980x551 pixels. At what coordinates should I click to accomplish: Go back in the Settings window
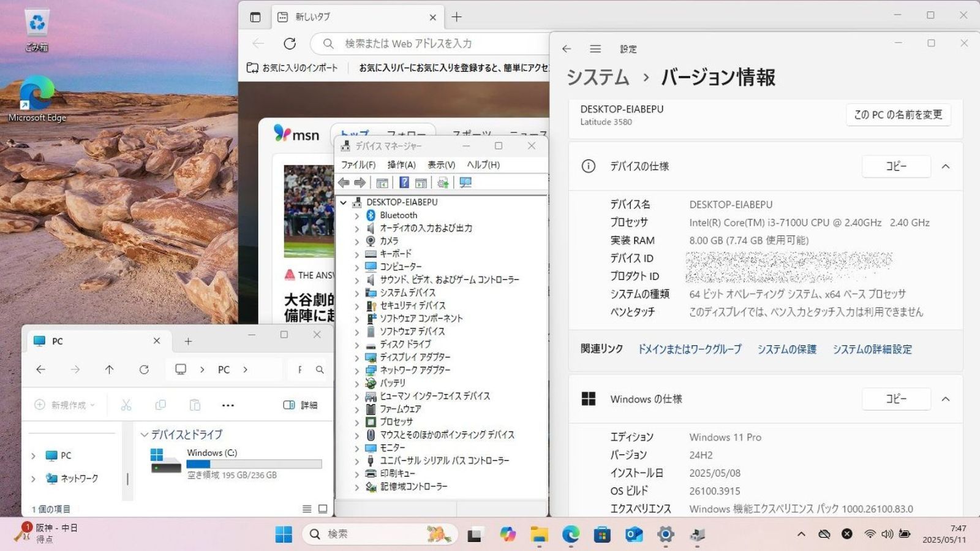(x=567, y=49)
